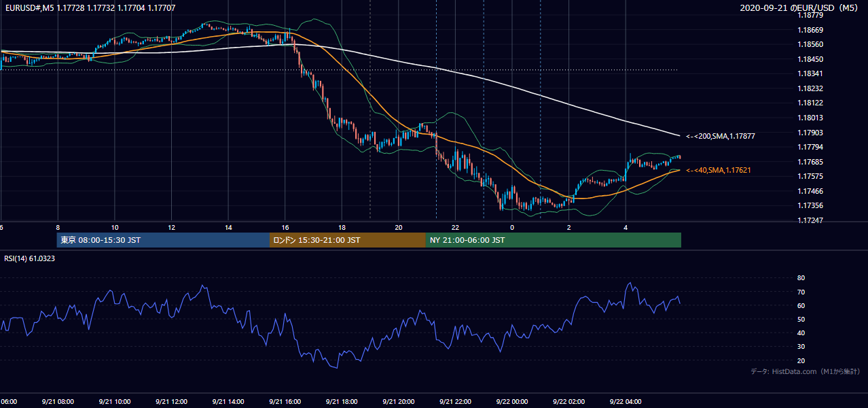The image size is (868, 408).
Task: Click the 40 SMA 1.17621 label
Action: pyautogui.click(x=719, y=170)
